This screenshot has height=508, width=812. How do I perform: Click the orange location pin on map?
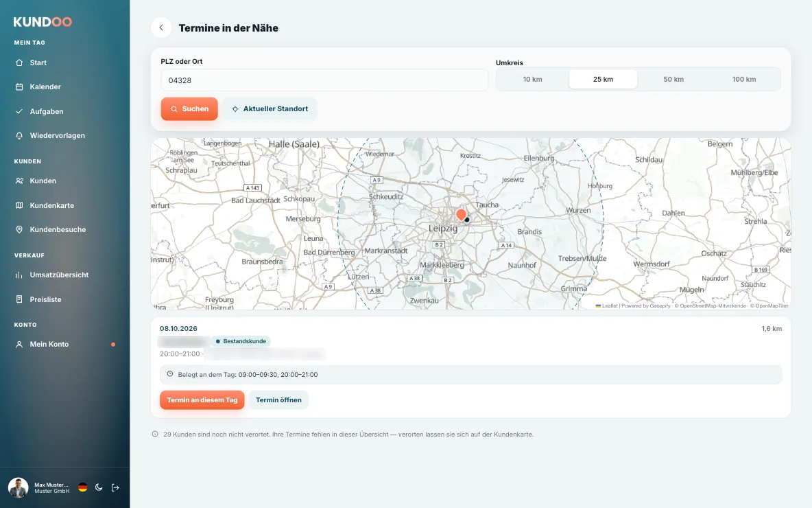point(461,215)
